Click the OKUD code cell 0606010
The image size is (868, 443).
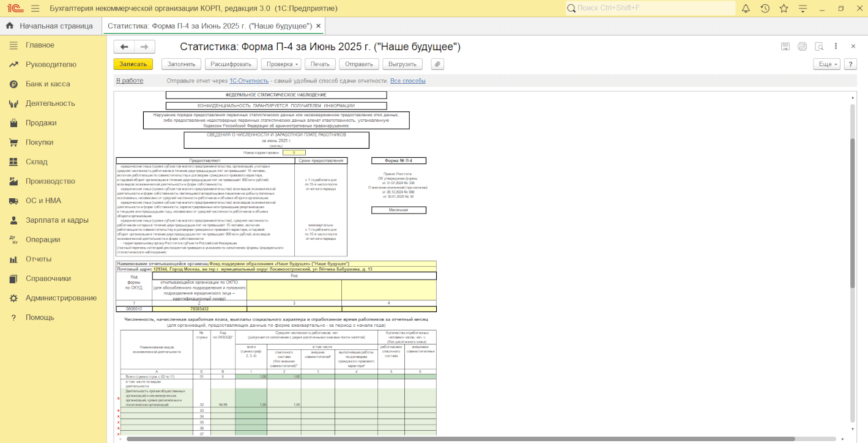(133, 309)
